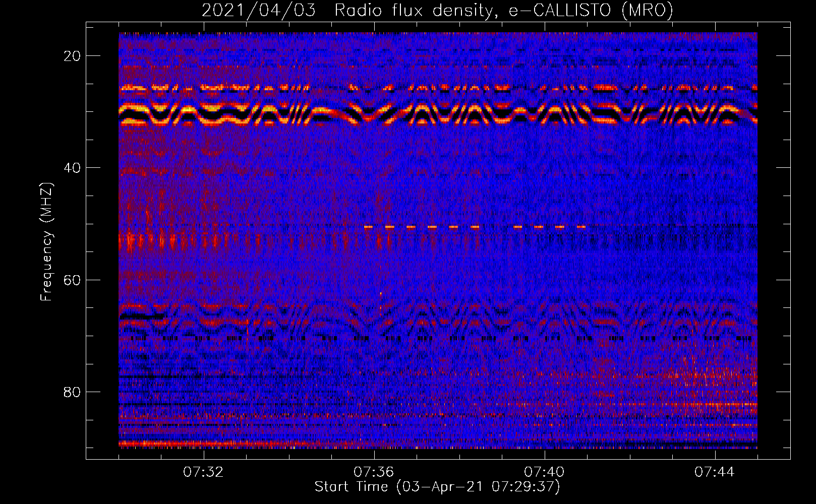Click the 80 MHz frequency tick label
The width and height of the screenshot is (816, 504).
pos(72,392)
